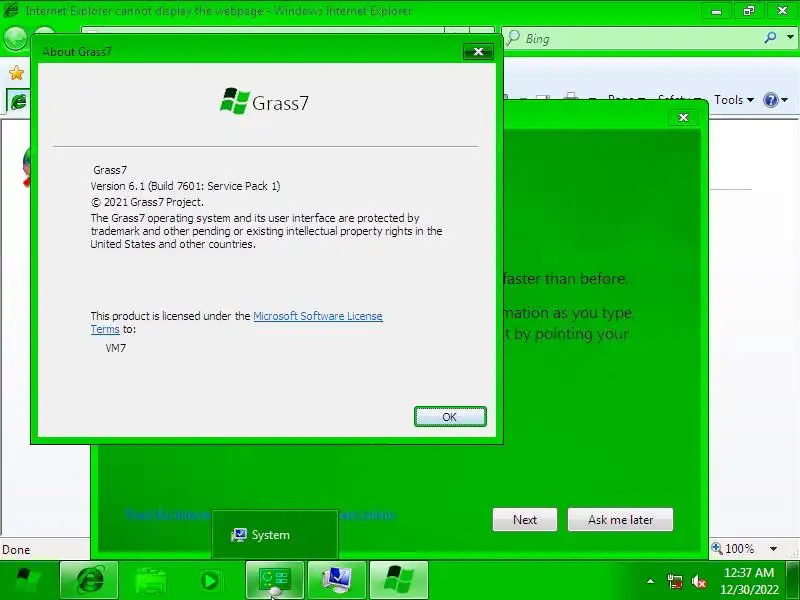Click the Control Panel taskbar button

pos(275,580)
